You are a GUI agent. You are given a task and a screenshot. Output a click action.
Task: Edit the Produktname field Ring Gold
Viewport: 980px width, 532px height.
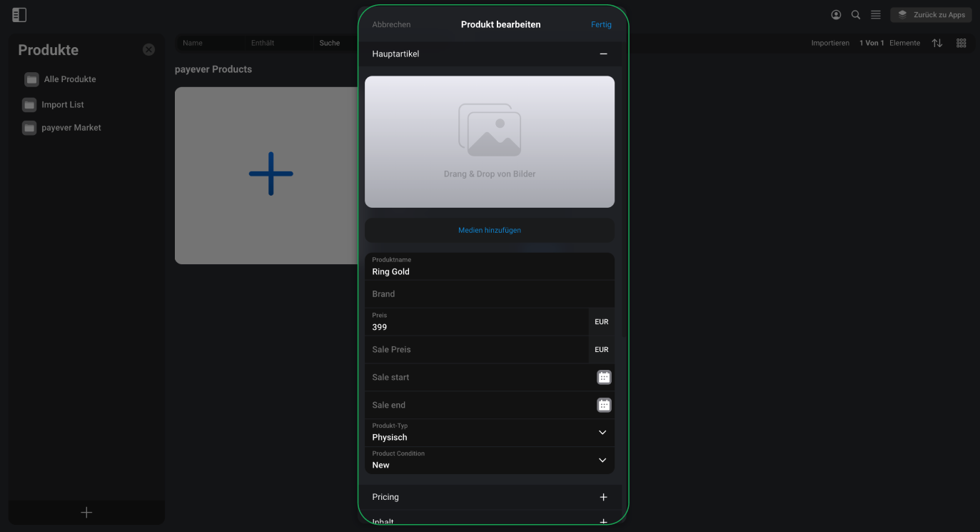click(490, 266)
